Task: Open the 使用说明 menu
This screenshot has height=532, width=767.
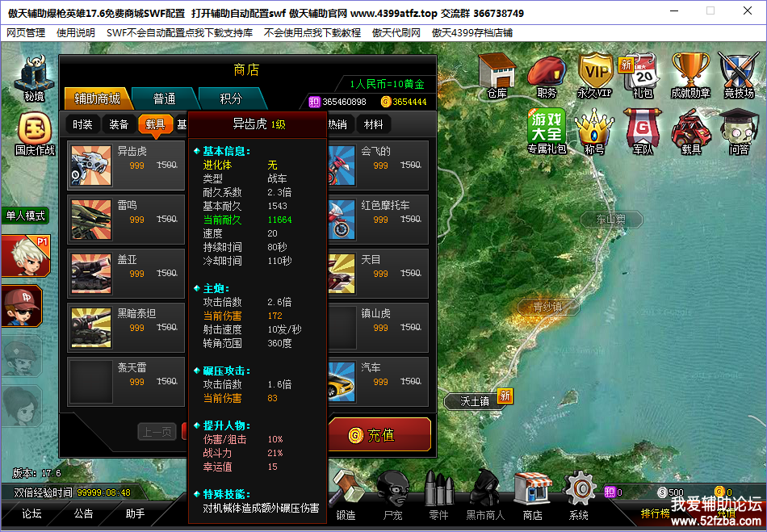Action: [76, 33]
